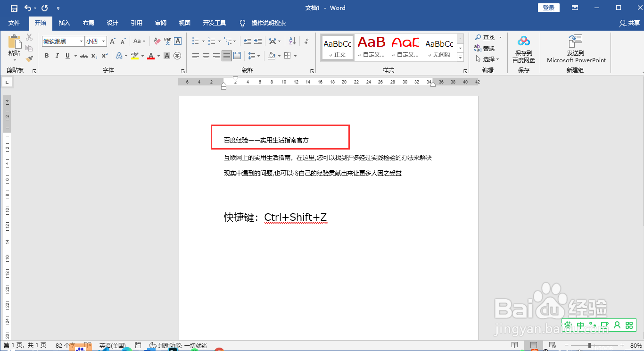644x351 pixels.
Task: Decrease paragraph indent
Action: coord(247,42)
